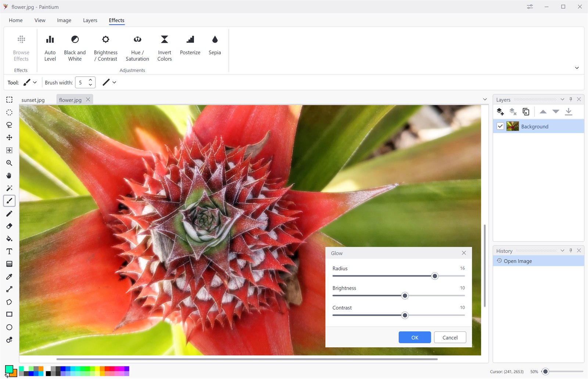Click the zoom slider handle in status bar
588x379 pixels.
pyautogui.click(x=545, y=372)
